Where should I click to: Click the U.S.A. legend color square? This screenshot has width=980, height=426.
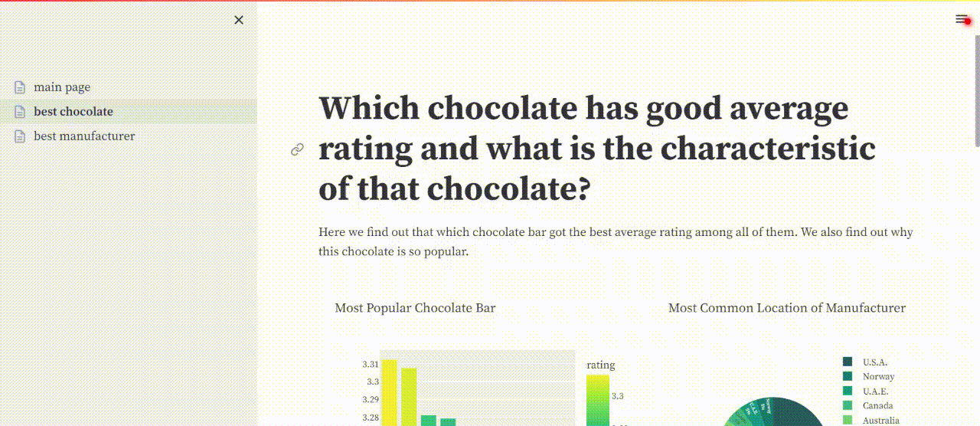pyautogui.click(x=848, y=362)
